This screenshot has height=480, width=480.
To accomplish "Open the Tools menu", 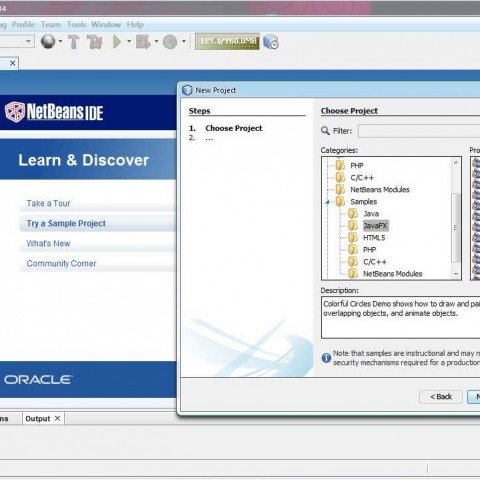I will click(76, 25).
